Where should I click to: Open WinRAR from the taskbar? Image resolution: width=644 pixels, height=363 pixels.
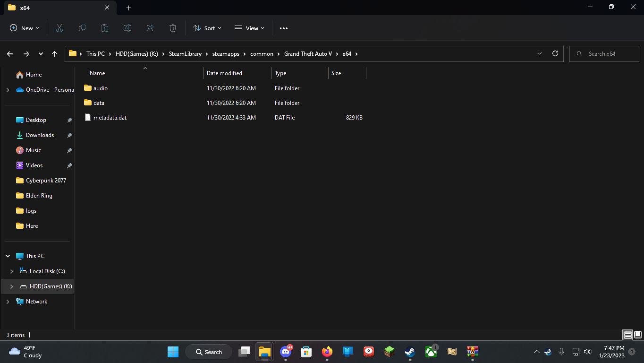coord(472,352)
